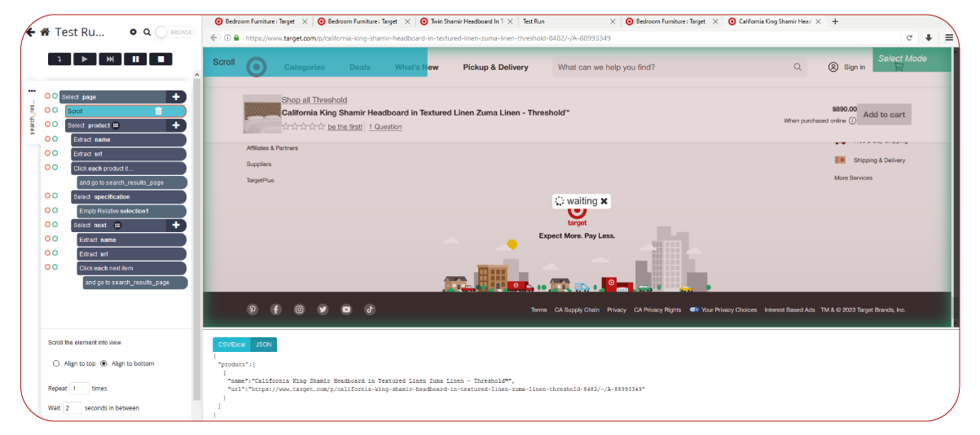Open the browser hamburger menu
The height and width of the screenshot is (435, 980).
[x=949, y=37]
